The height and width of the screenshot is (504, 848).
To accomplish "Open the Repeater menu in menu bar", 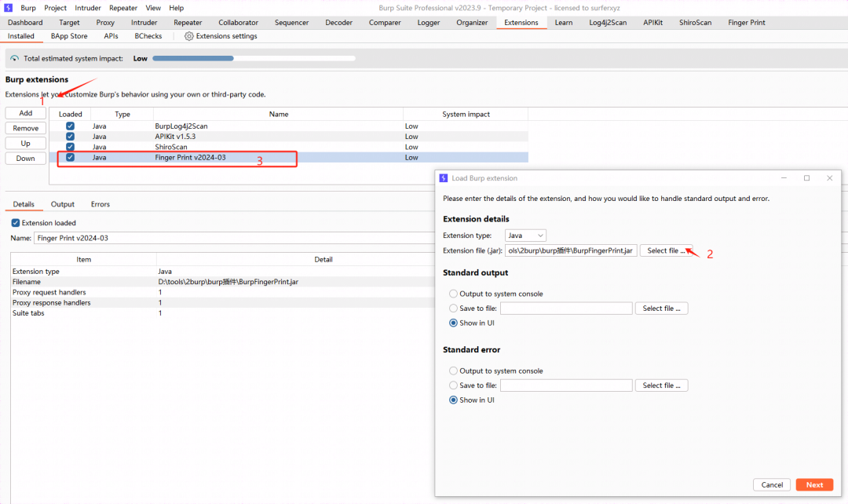I will click(123, 8).
